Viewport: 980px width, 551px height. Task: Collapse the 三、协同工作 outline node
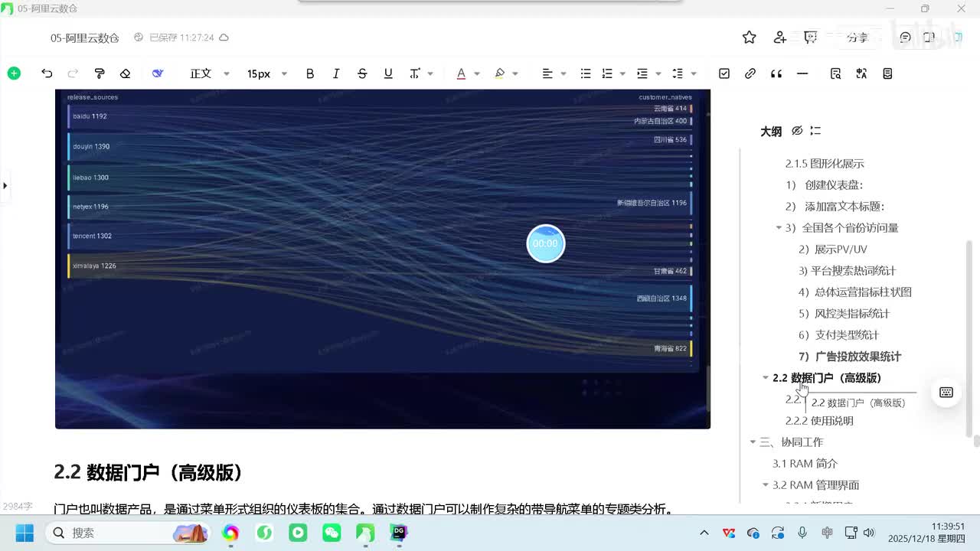753,442
